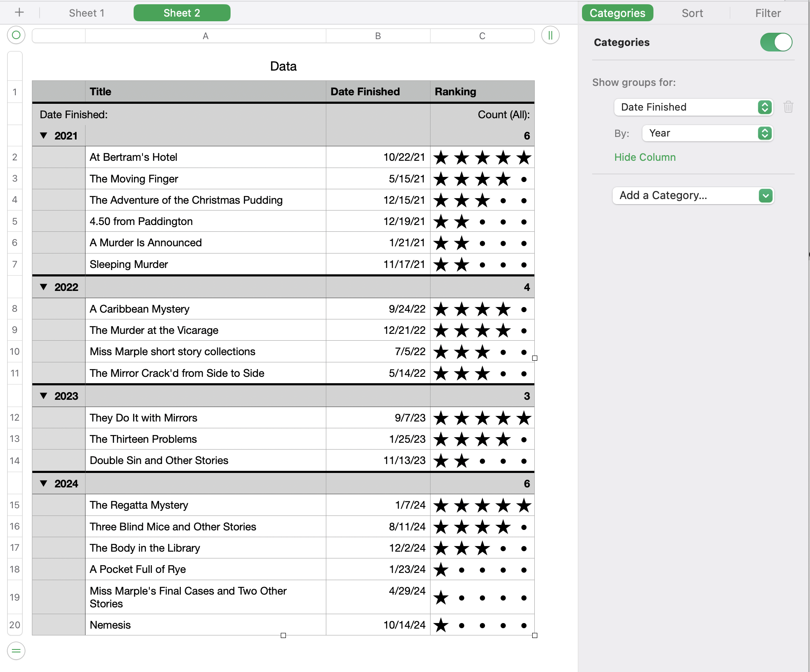
Task: Select row header number 20
Action: click(x=15, y=625)
